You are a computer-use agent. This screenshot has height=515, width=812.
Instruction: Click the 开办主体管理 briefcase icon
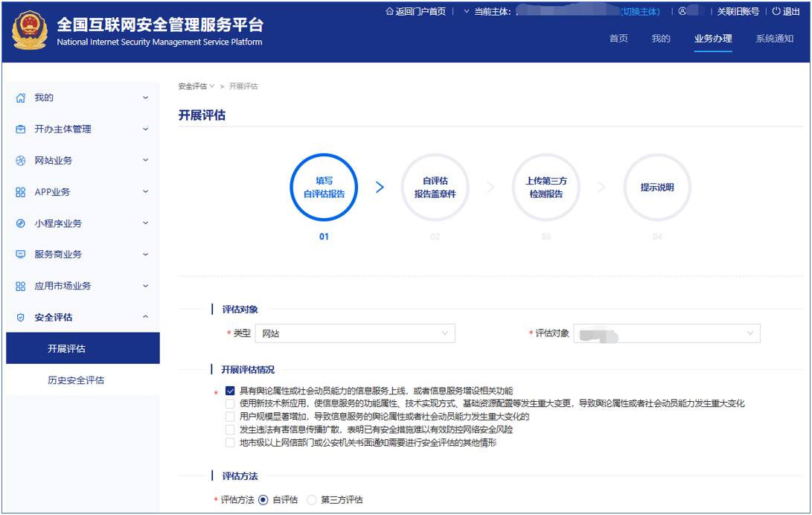pos(20,129)
